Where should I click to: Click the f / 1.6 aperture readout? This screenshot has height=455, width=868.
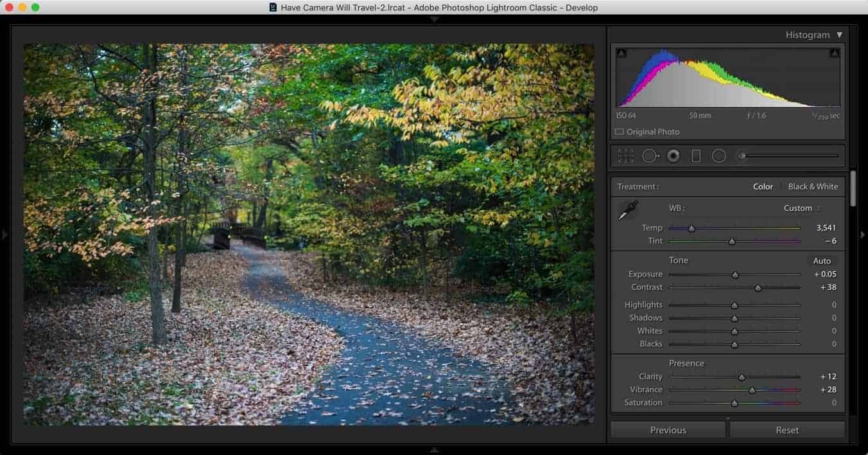point(756,116)
